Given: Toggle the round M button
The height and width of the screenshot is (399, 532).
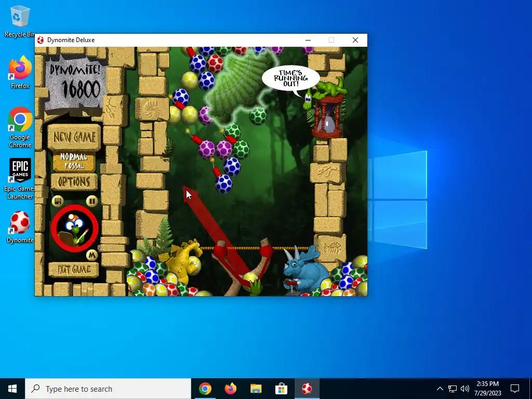Looking at the screenshot, I should [x=91, y=255].
